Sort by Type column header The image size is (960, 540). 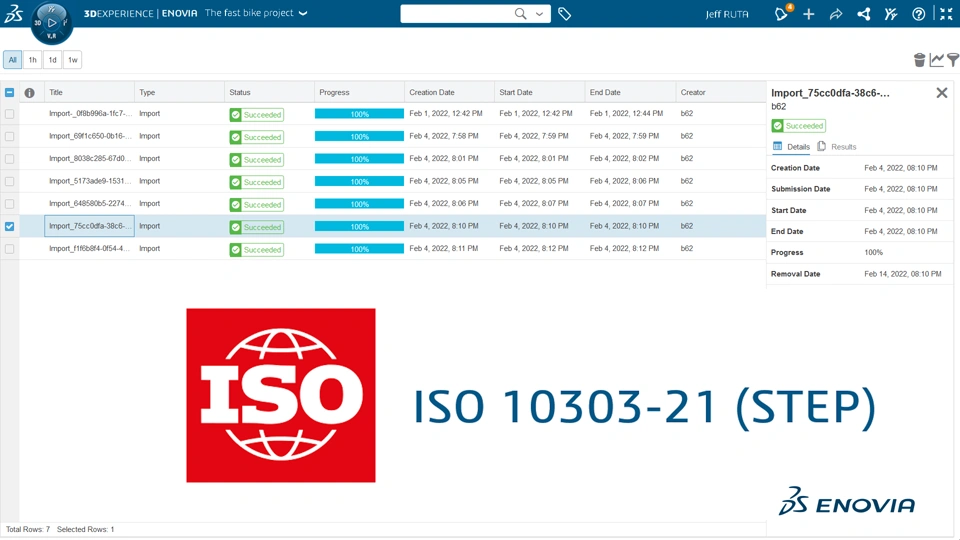pos(179,92)
